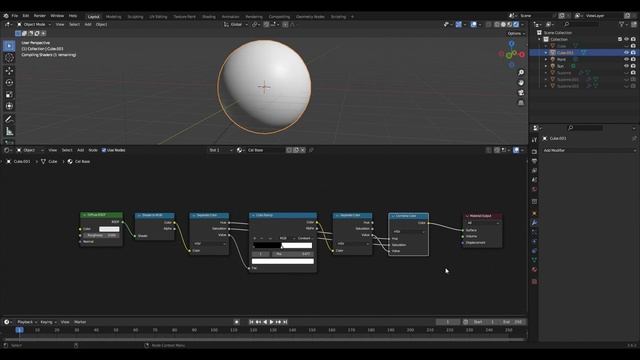Viewport: 640px width, 360px height.
Task: Jump to the timeline start frame
Action: tap(251, 322)
